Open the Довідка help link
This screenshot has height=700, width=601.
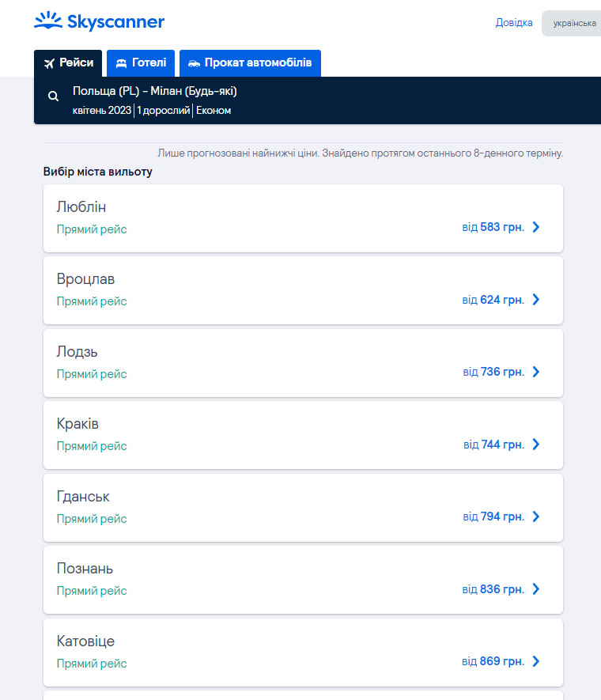point(514,23)
